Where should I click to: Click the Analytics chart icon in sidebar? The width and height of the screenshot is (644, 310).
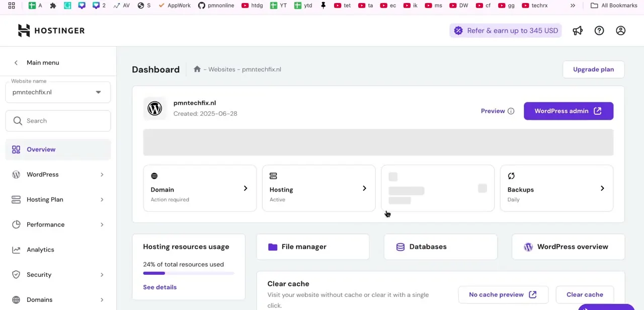(x=16, y=250)
